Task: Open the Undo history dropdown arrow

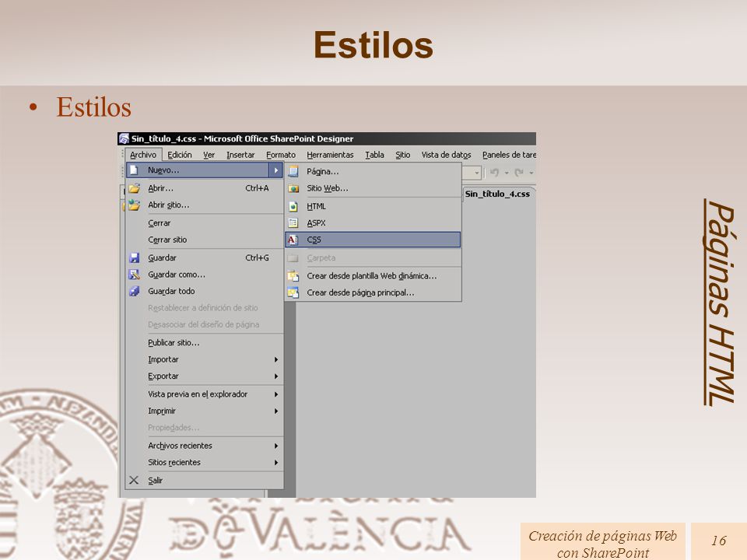Action: [x=507, y=173]
